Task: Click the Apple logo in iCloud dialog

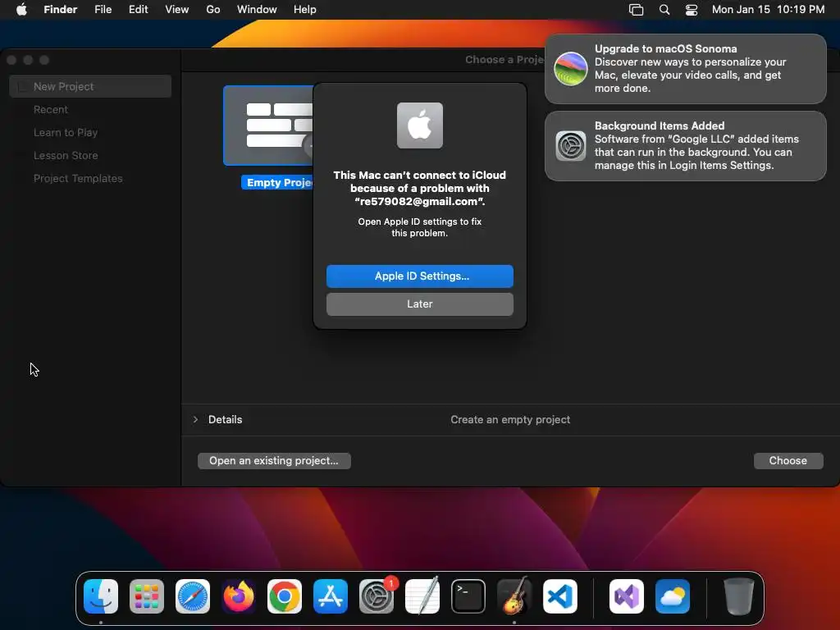Action: 420,126
